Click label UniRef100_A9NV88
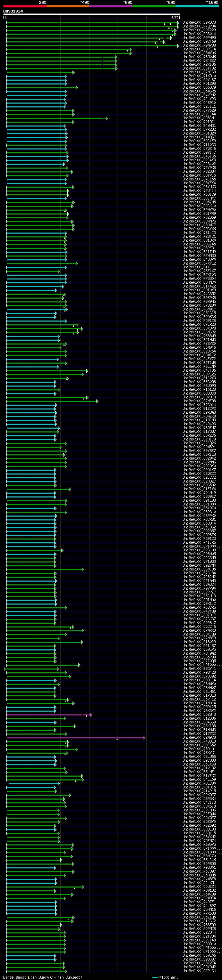 (199, 45)
